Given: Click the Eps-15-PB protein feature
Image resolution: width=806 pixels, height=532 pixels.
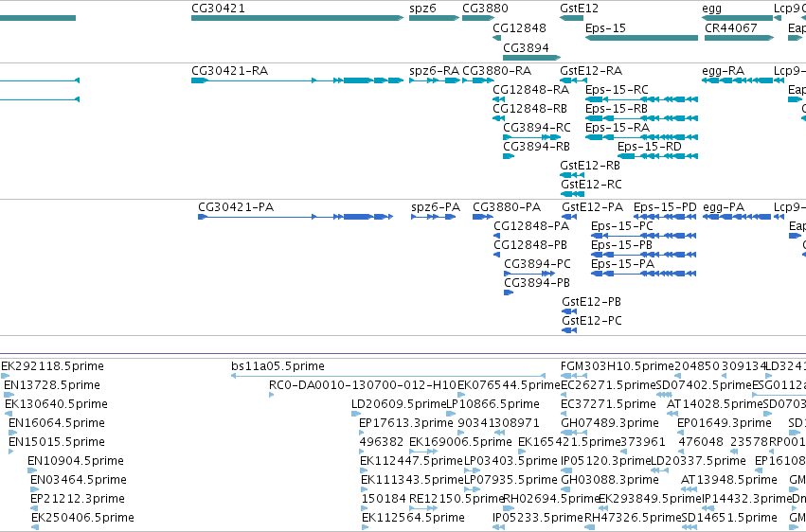Looking at the screenshot, I should pyautogui.click(x=643, y=255).
